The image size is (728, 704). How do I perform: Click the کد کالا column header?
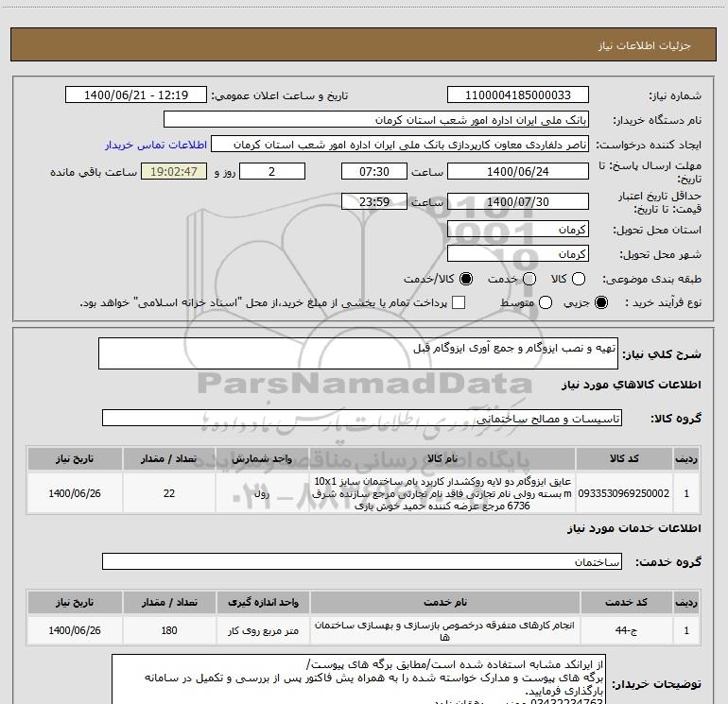click(624, 458)
